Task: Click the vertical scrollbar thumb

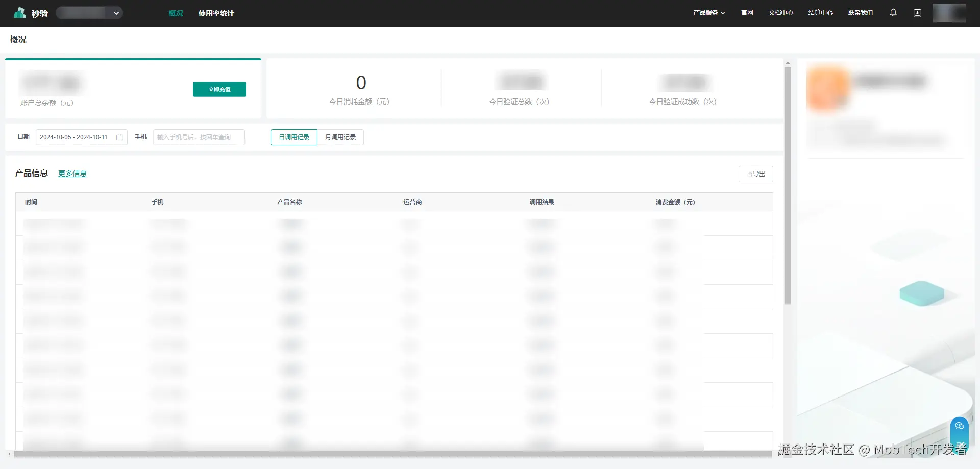Action: (x=788, y=186)
